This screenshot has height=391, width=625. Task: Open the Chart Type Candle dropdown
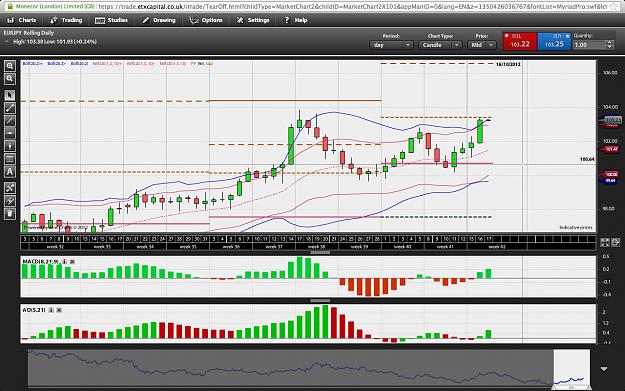click(x=440, y=45)
